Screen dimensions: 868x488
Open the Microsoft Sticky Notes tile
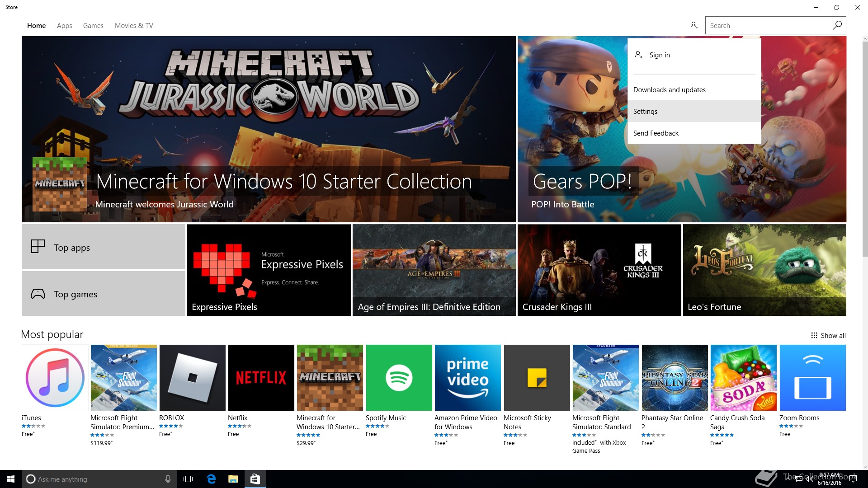(537, 378)
